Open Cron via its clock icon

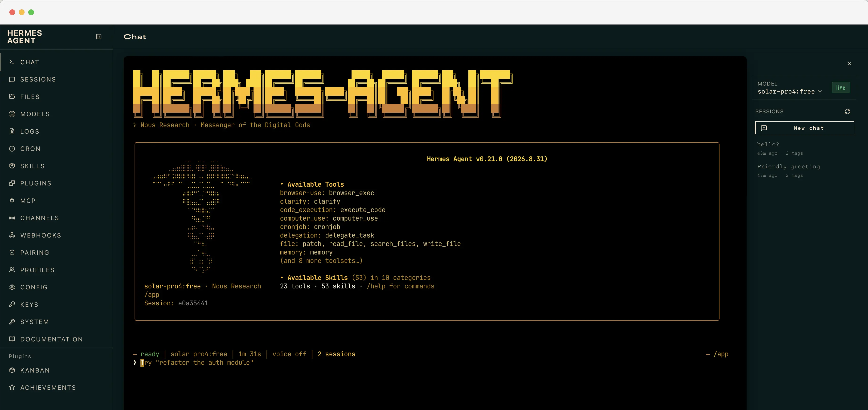pyautogui.click(x=12, y=149)
